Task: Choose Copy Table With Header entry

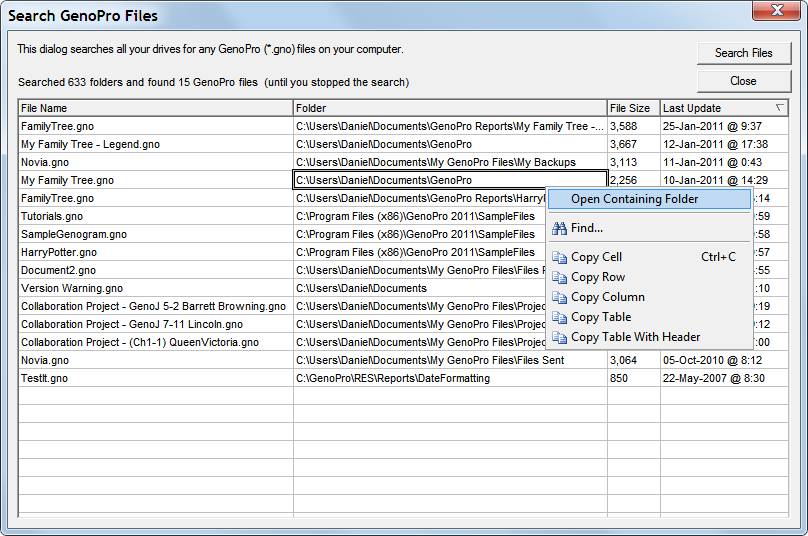Action: click(649, 338)
